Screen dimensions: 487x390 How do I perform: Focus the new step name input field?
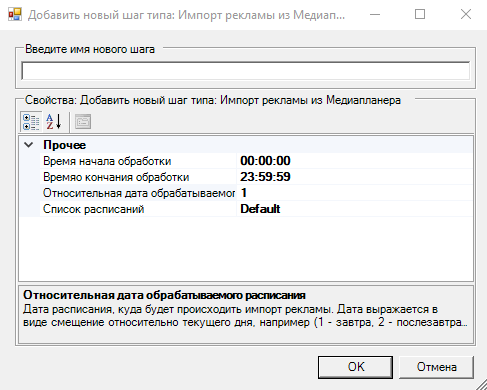(x=246, y=71)
